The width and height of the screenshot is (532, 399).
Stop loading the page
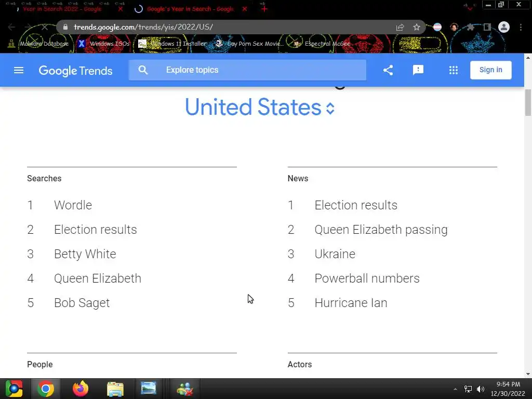(45, 27)
